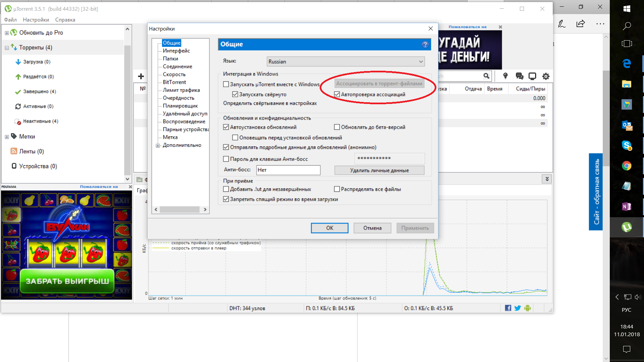Click the add torrent plus icon
The image size is (644, 362).
tap(141, 76)
